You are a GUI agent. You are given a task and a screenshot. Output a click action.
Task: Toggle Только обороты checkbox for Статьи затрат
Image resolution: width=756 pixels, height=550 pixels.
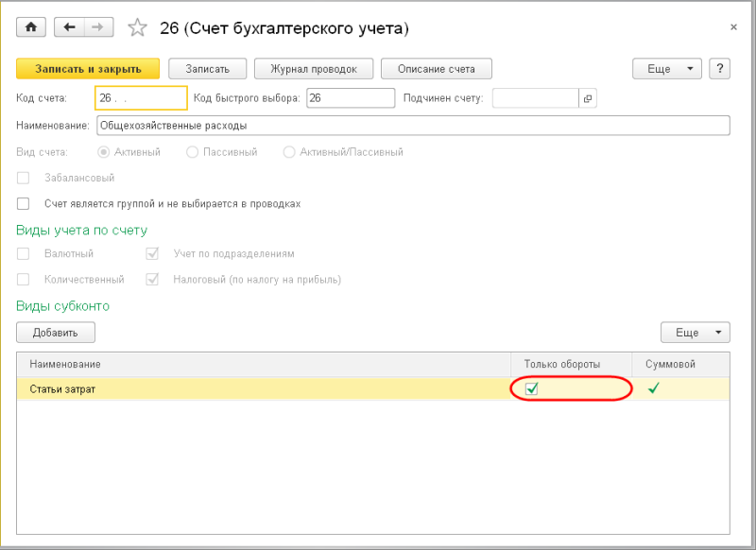coord(532,388)
